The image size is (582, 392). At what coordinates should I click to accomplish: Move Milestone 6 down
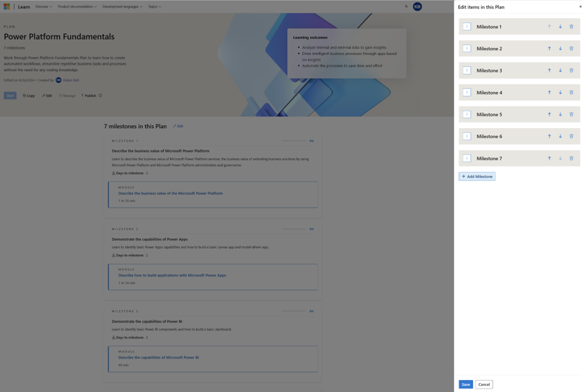560,136
